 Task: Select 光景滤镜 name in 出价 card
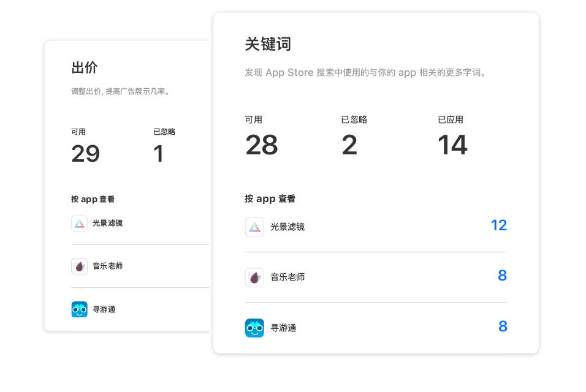108,223
